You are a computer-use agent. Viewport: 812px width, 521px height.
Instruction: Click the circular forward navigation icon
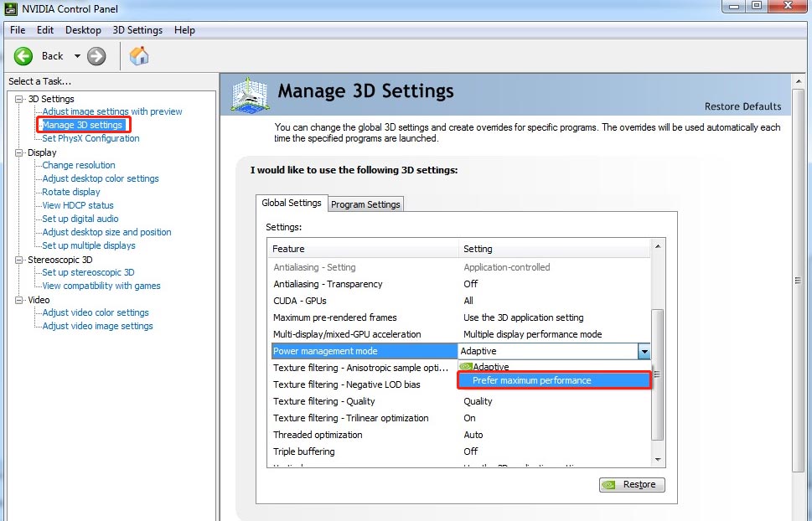(x=95, y=55)
